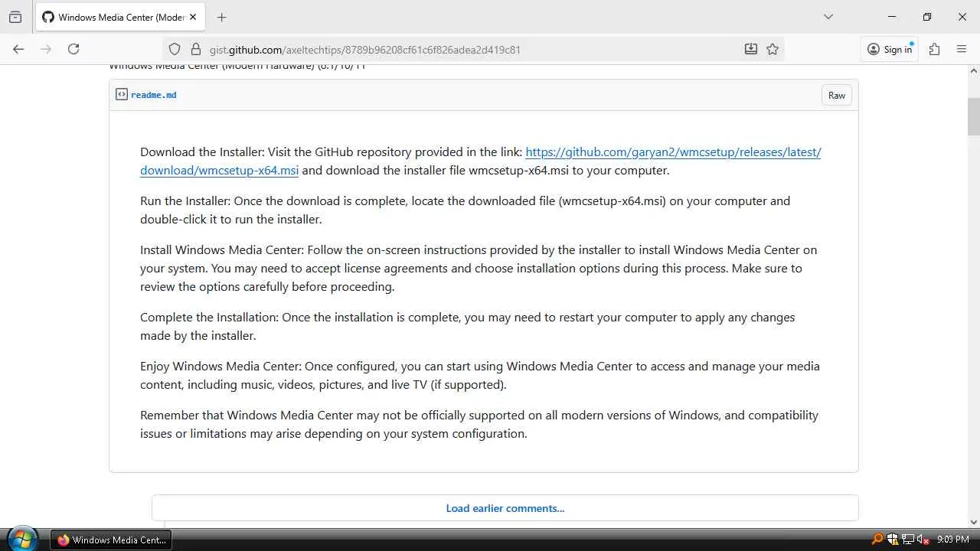
Task: Sign in to the Firefox account
Action: [890, 49]
